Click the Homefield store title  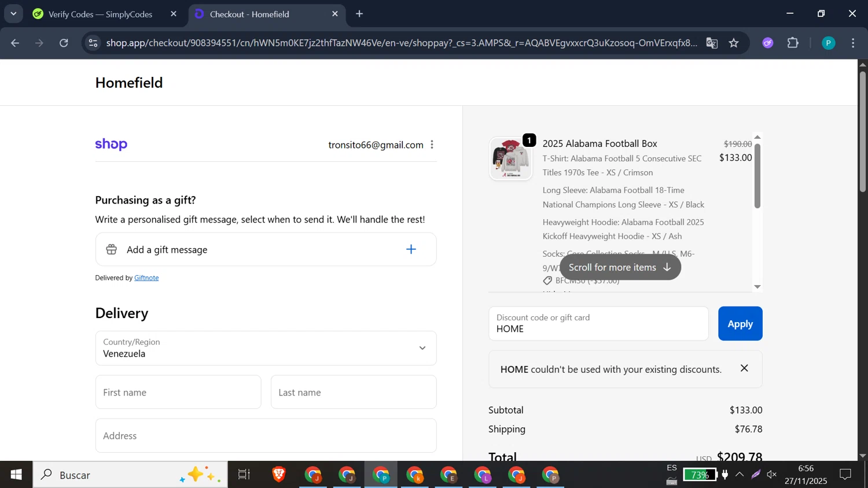pos(129,83)
